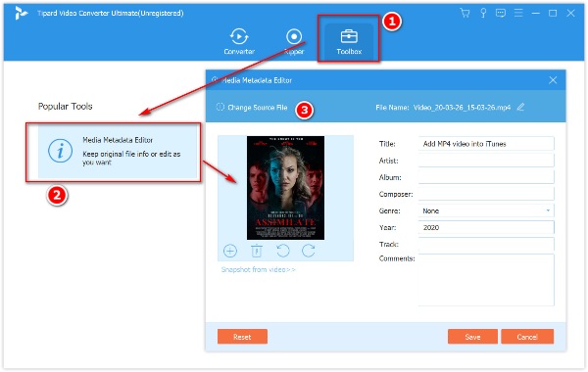
Task: Delete the cover image with trash icon
Action: [257, 251]
